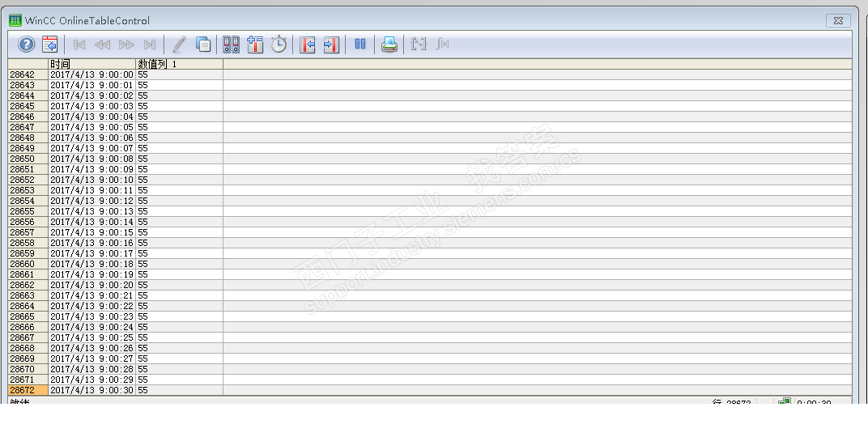Click value 55 in row 28643
The width and height of the screenshot is (868, 437).
pos(180,85)
